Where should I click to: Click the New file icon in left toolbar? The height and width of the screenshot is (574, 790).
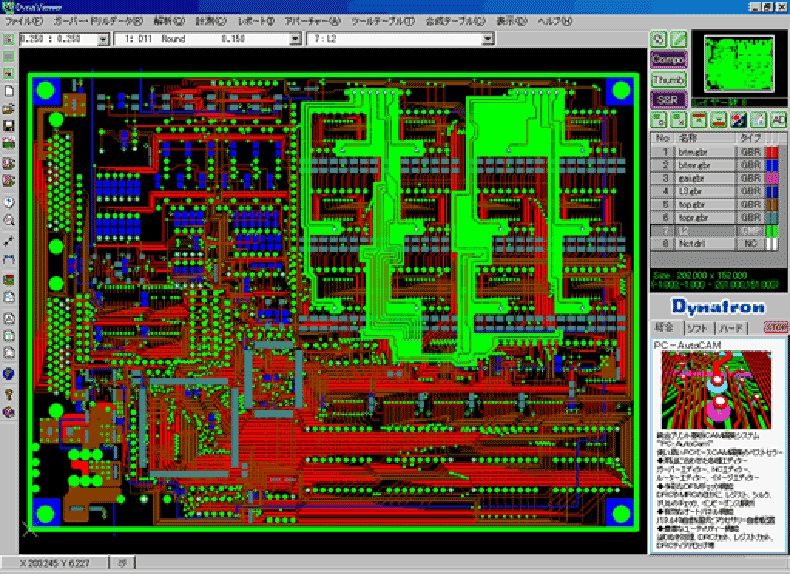[9, 90]
